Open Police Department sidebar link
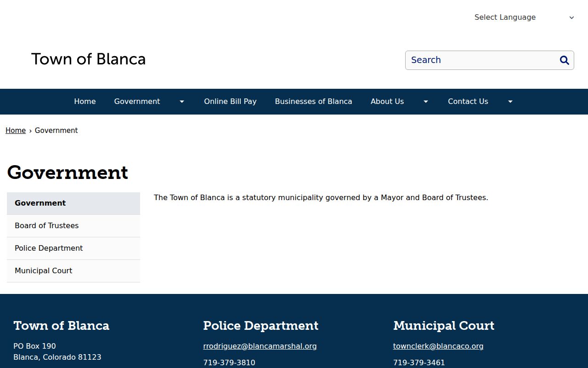588x368 pixels. [73, 248]
